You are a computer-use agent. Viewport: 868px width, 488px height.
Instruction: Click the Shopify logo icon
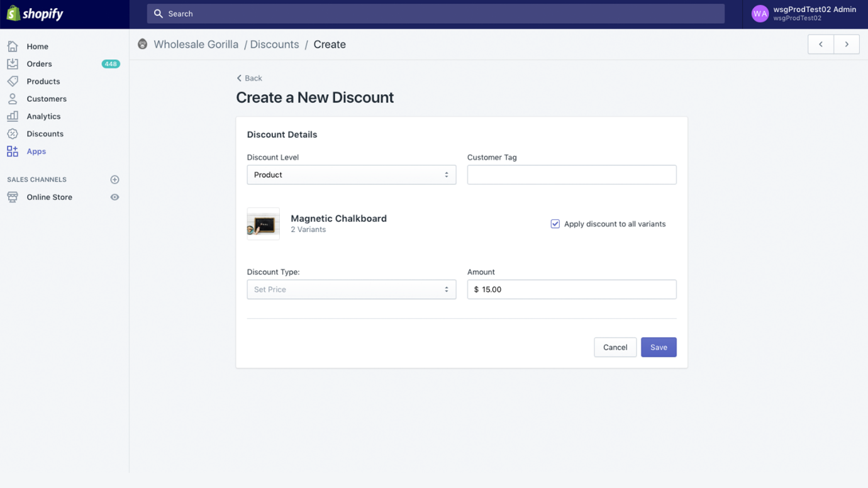(x=13, y=13)
